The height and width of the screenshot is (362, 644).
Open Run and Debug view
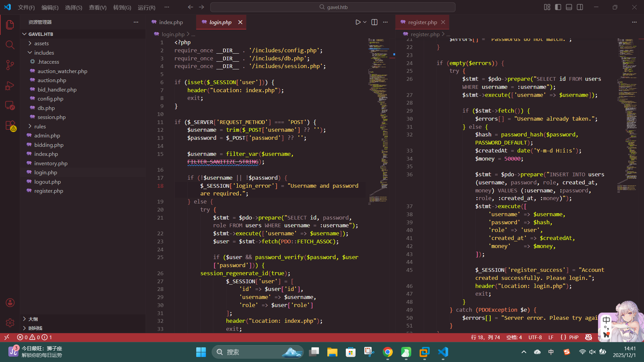coord(10,86)
